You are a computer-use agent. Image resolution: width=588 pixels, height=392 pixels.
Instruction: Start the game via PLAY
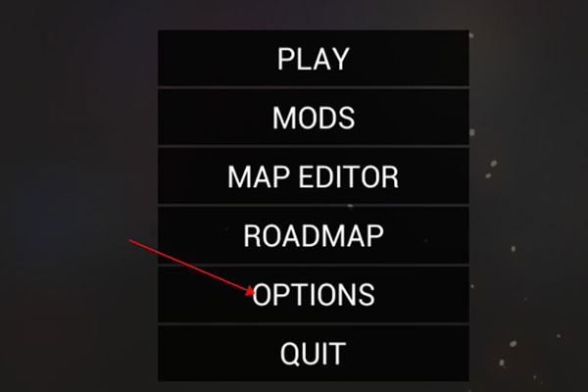(314, 58)
